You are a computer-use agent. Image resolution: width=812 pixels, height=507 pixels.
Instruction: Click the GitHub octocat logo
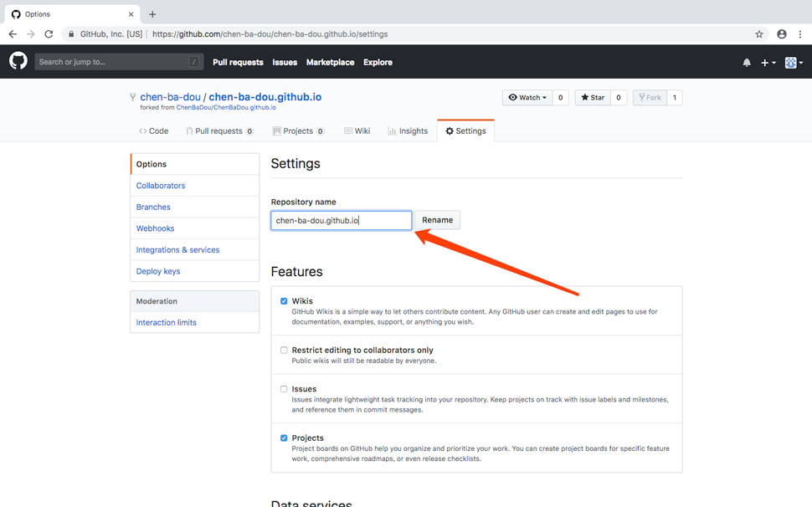pyautogui.click(x=18, y=61)
